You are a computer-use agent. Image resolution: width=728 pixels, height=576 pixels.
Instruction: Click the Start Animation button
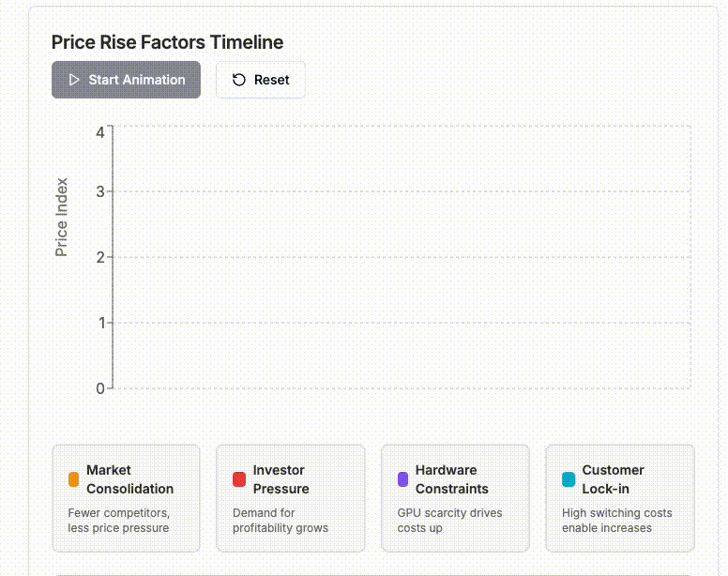pos(126,80)
